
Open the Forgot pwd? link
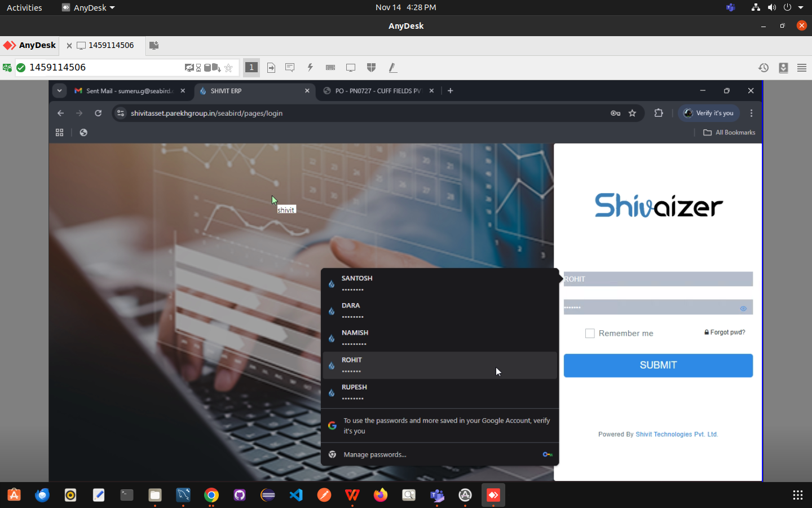pos(725,332)
